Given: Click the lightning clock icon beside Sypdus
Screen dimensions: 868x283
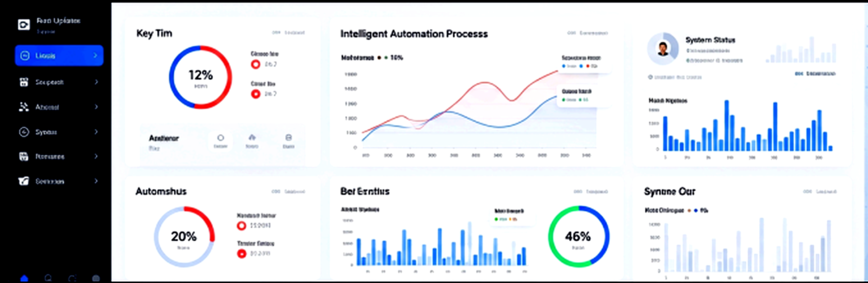Looking at the screenshot, I should pyautogui.click(x=24, y=132).
